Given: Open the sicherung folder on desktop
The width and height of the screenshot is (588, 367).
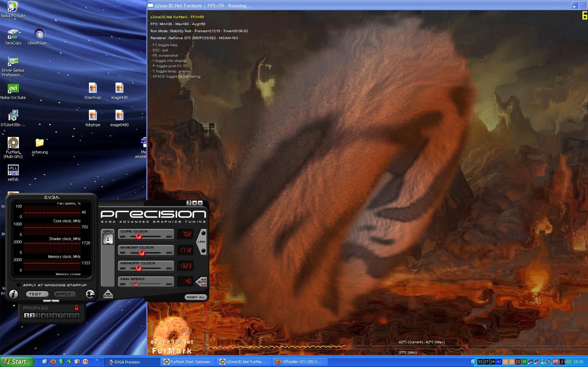Looking at the screenshot, I should pyautogui.click(x=40, y=146).
